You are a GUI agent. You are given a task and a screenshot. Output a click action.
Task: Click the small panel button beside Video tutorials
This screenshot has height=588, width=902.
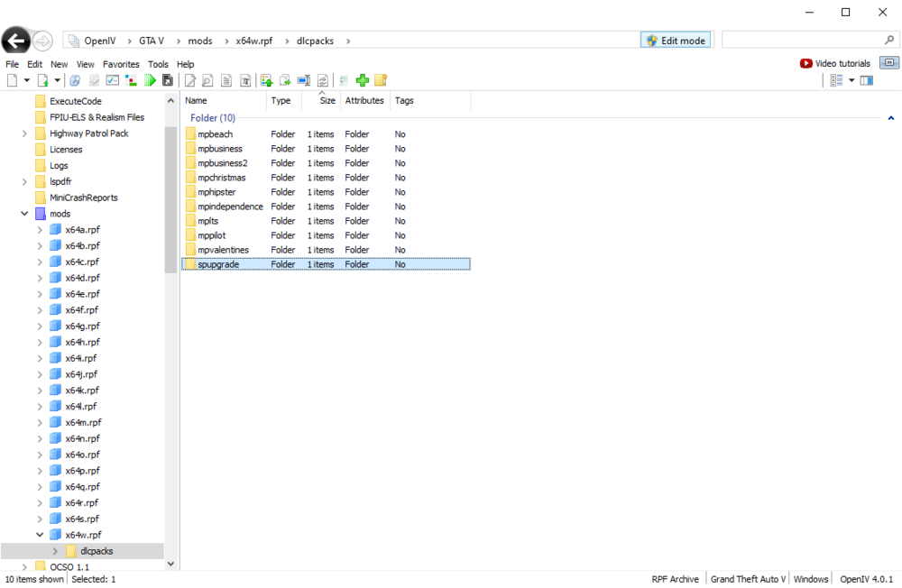click(889, 63)
